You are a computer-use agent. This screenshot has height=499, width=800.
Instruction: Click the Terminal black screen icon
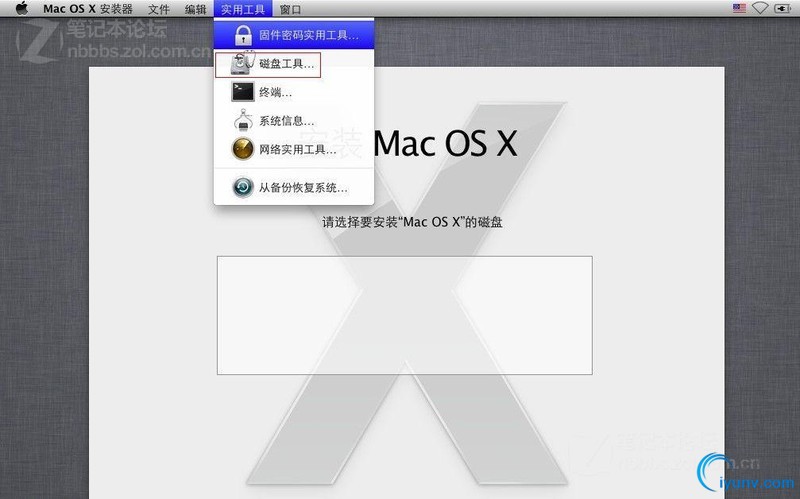243,92
